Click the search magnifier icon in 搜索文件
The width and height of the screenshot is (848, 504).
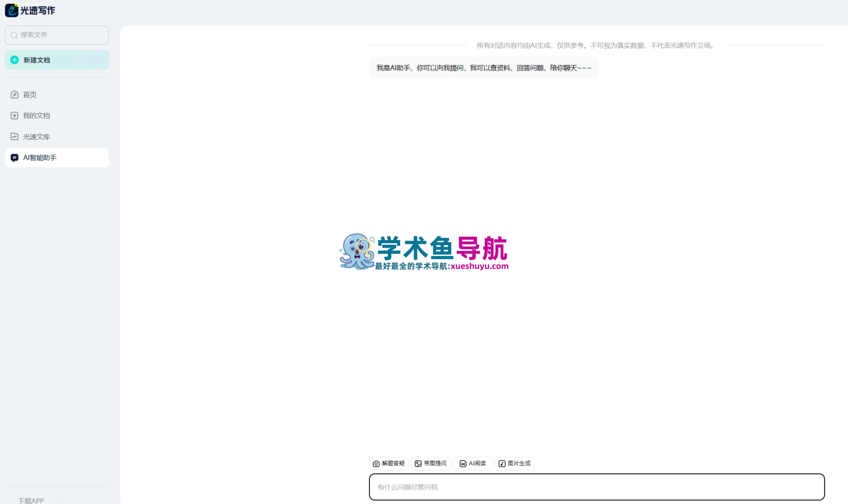pyautogui.click(x=14, y=35)
